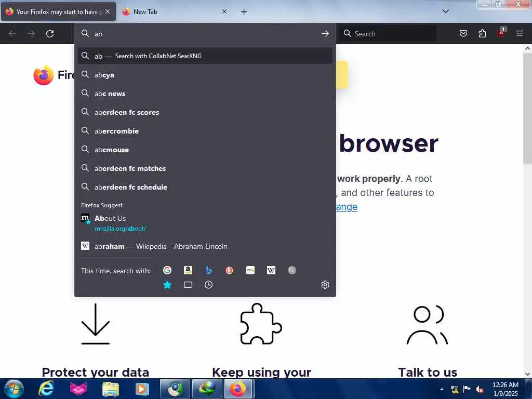This screenshot has height=399, width=532.
Task: Go forward to the next page
Action: [x=31, y=34]
